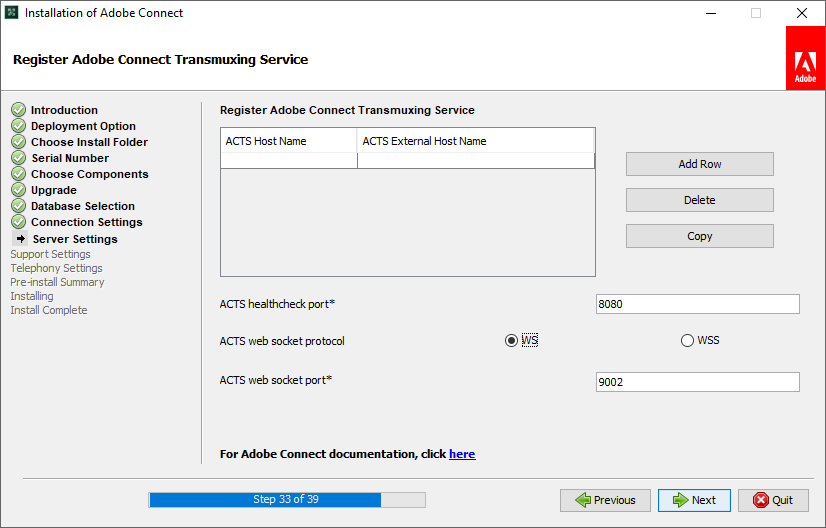Image resolution: width=826 pixels, height=528 pixels.
Task: Click the Choose Install Folder step label
Action: coord(90,142)
